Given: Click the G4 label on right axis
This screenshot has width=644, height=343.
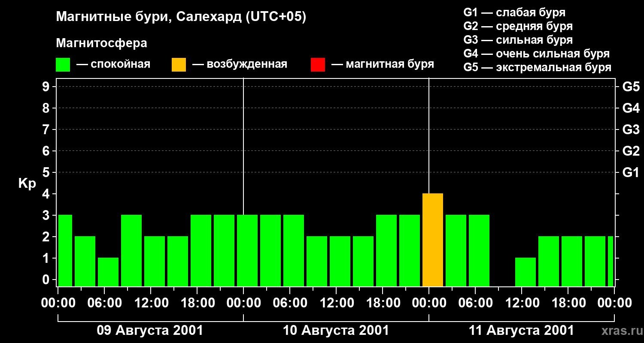Looking at the screenshot, I should (x=631, y=108).
